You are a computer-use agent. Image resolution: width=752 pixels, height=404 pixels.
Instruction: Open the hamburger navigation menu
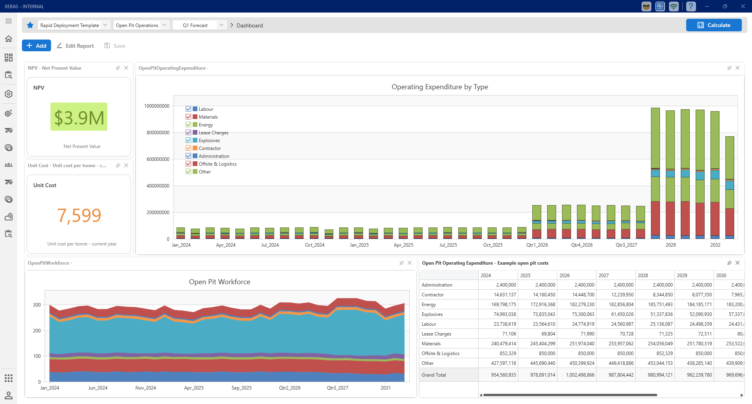(9, 21)
